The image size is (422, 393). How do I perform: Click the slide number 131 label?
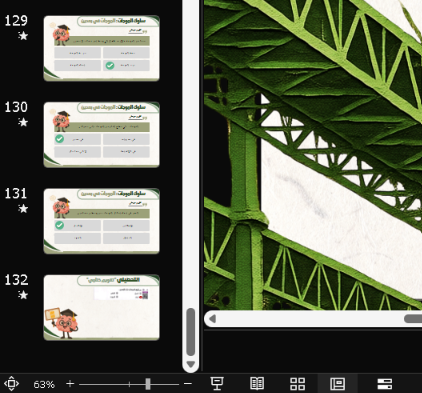click(16, 193)
